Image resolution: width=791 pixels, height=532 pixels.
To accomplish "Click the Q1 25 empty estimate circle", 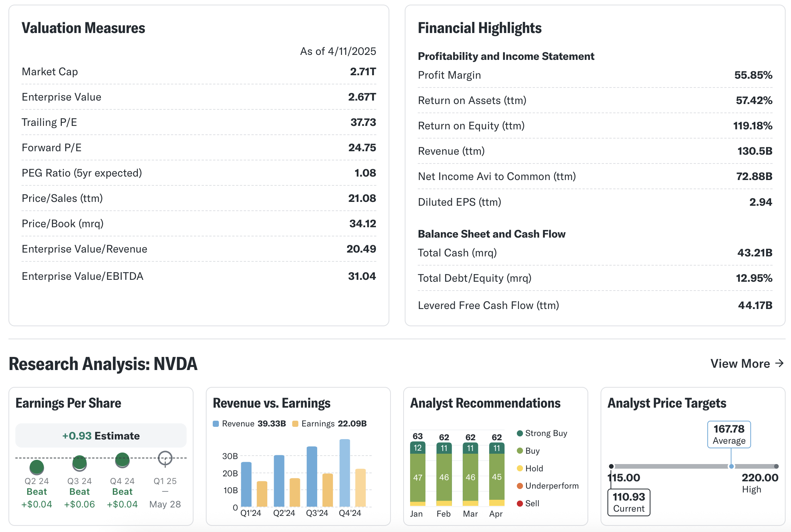I will 165,458.
